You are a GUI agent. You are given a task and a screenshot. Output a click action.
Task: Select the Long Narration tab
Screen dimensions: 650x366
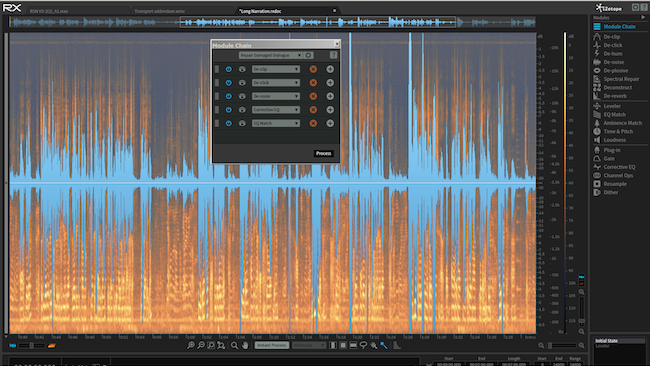click(260, 11)
